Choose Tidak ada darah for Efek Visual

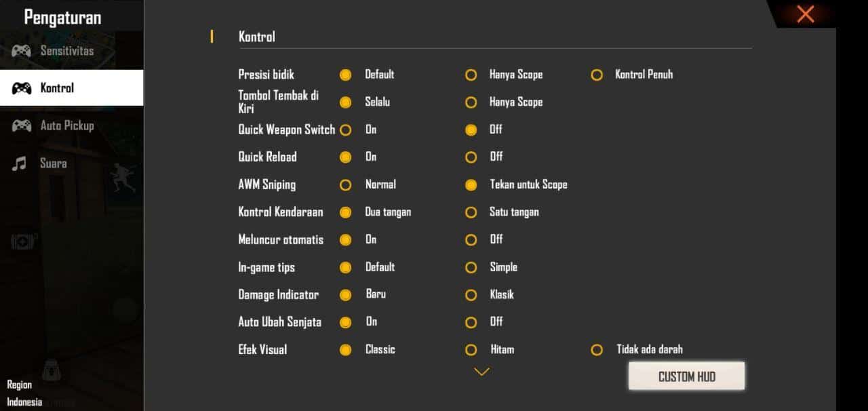click(x=597, y=349)
